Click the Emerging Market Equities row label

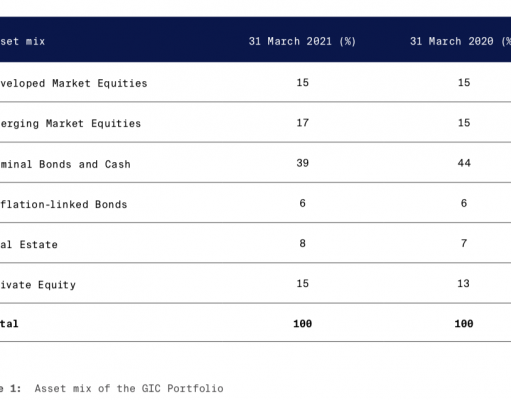pyautogui.click(x=70, y=123)
